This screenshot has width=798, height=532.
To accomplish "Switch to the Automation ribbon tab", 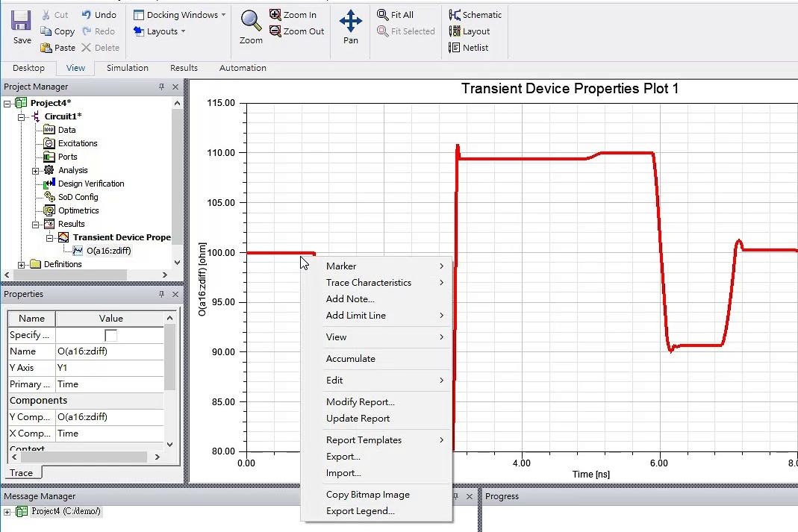I will [x=243, y=68].
